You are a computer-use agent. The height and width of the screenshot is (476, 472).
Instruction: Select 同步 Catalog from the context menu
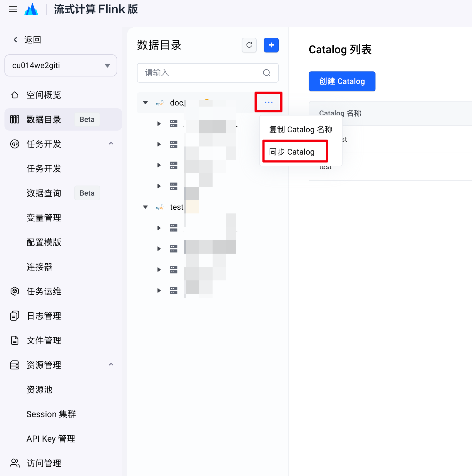point(292,152)
